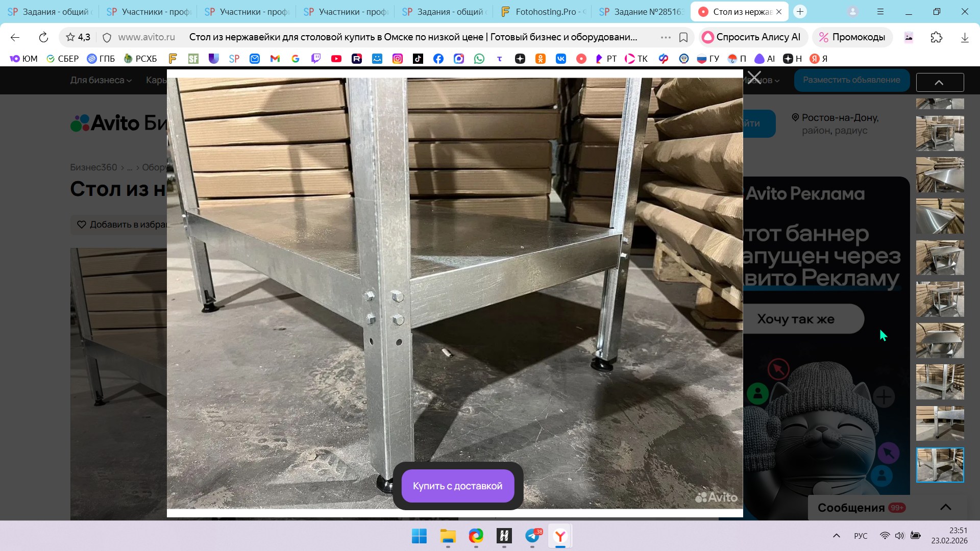980x551 pixels.
Task: Close the photo viewer overlay
Action: tap(754, 78)
